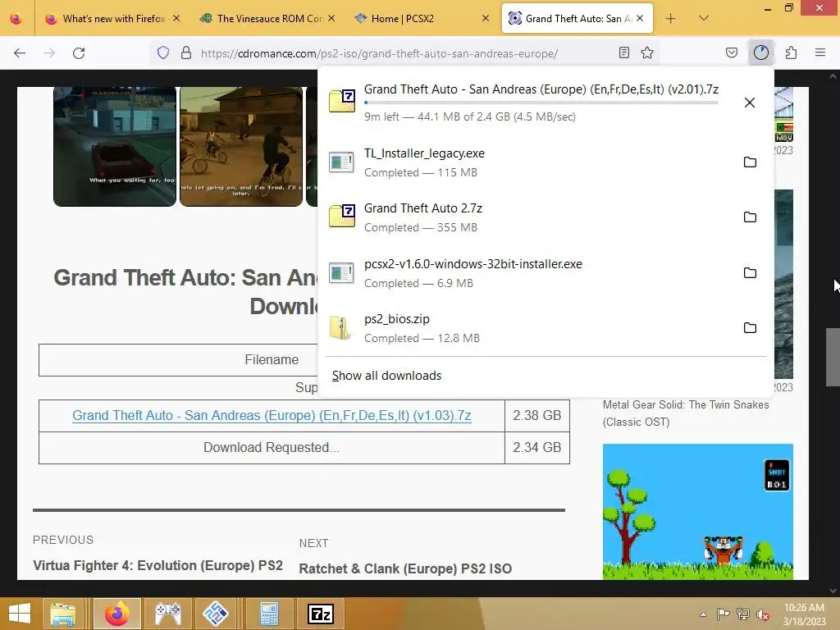Click the 2.38 GB size cell
This screenshot has height=630, width=840.
click(536, 415)
